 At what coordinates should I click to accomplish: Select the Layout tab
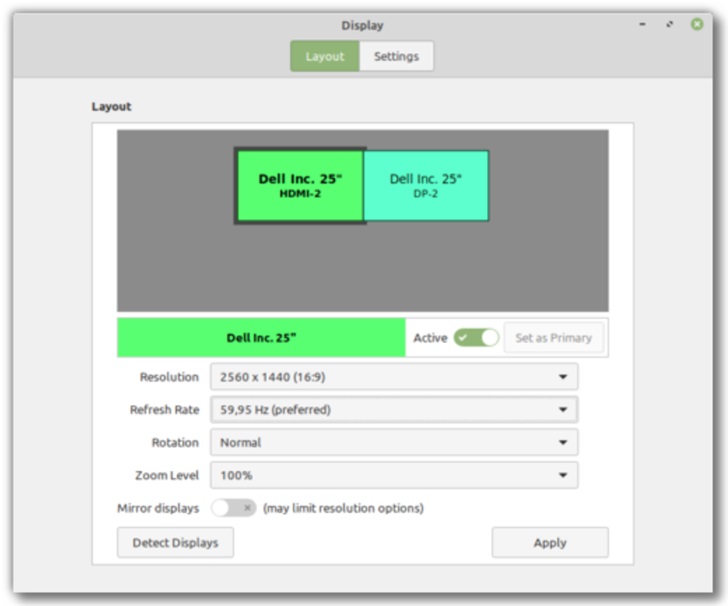point(325,56)
